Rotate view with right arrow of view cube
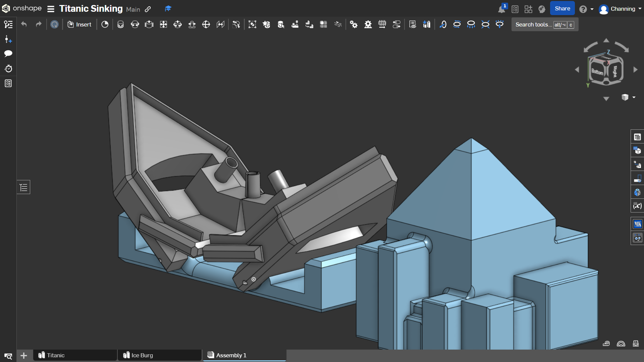The width and height of the screenshot is (644, 362). pyautogui.click(x=635, y=70)
